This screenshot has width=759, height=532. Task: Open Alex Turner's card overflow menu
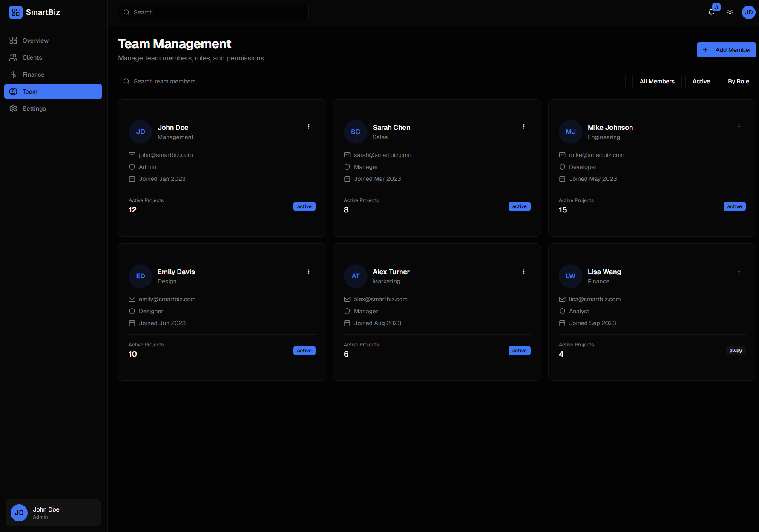(524, 271)
